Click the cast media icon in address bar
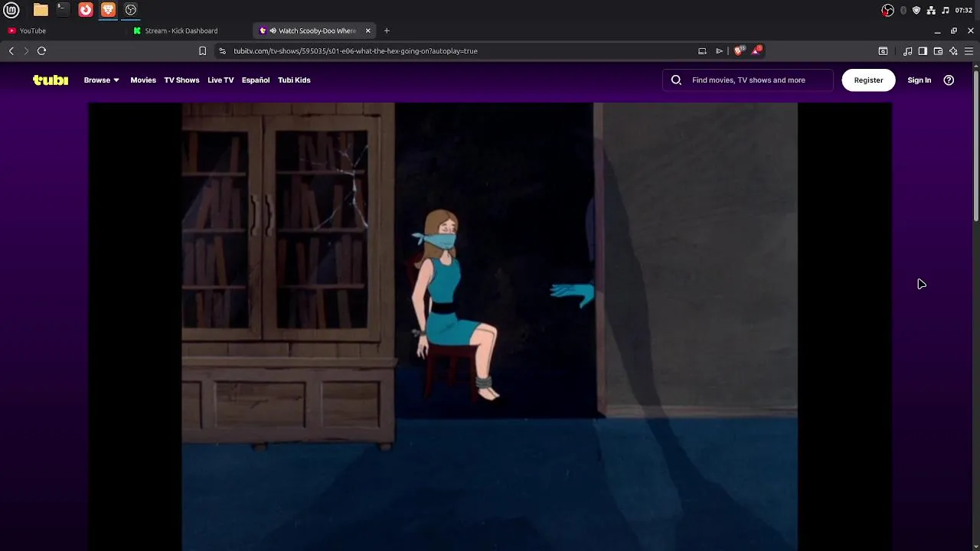This screenshot has width=980, height=551. tap(702, 51)
